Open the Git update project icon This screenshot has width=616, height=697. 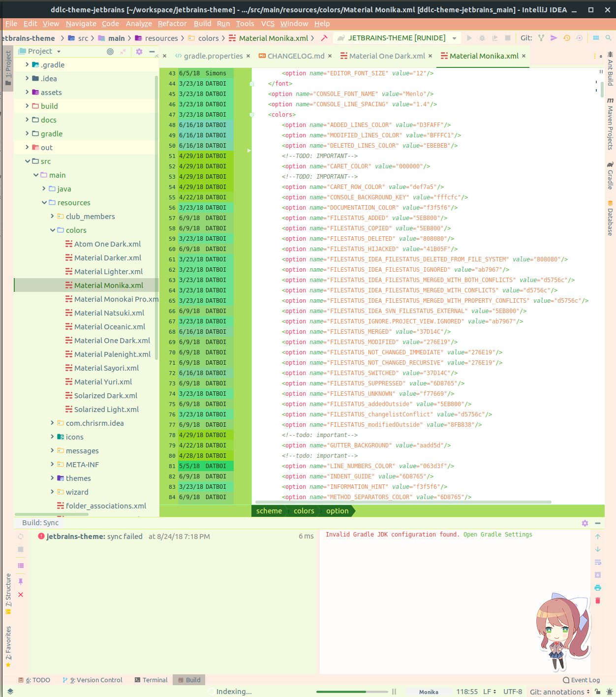pyautogui.click(x=580, y=38)
